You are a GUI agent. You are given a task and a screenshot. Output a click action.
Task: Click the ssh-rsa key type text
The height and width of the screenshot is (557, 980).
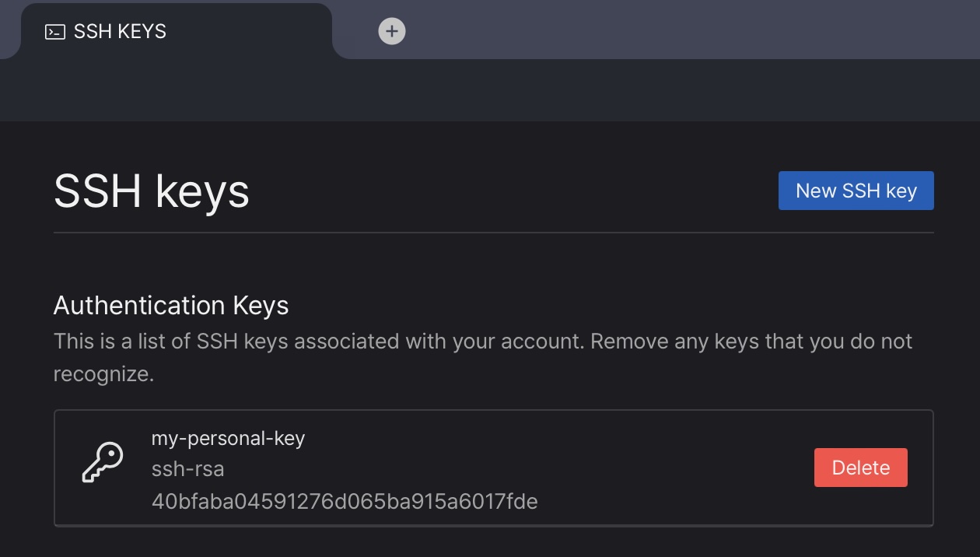click(x=188, y=469)
